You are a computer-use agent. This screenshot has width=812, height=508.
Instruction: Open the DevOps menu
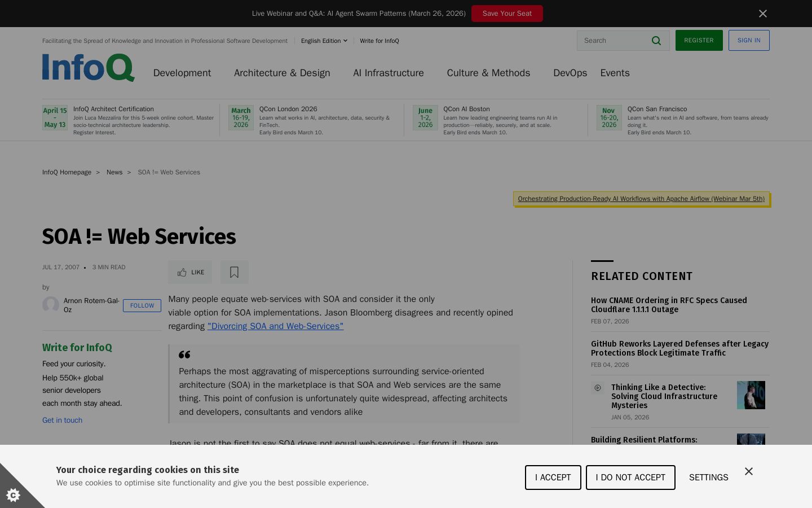click(x=570, y=73)
